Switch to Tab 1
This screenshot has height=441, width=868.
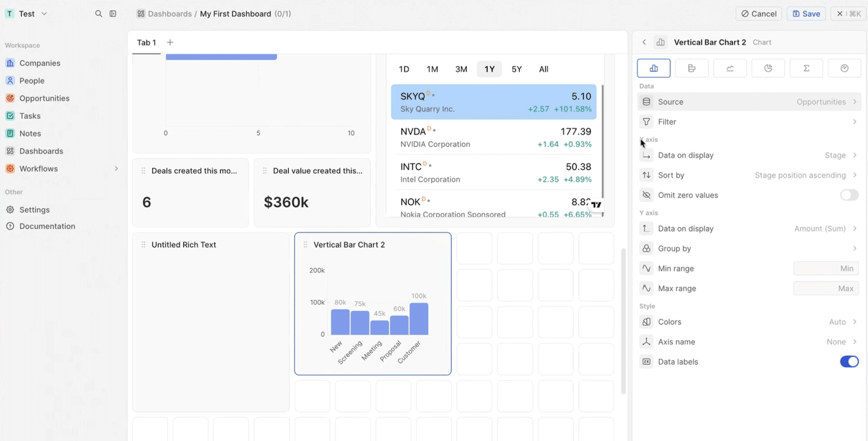coord(146,42)
